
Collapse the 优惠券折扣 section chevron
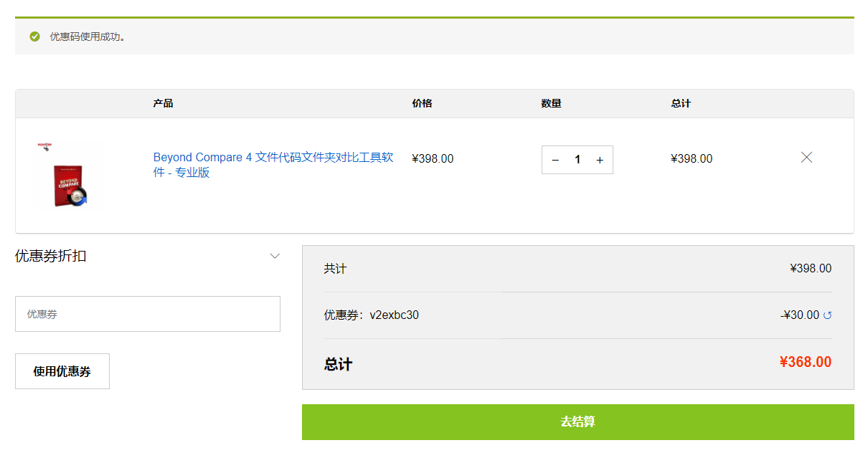pyautogui.click(x=275, y=256)
